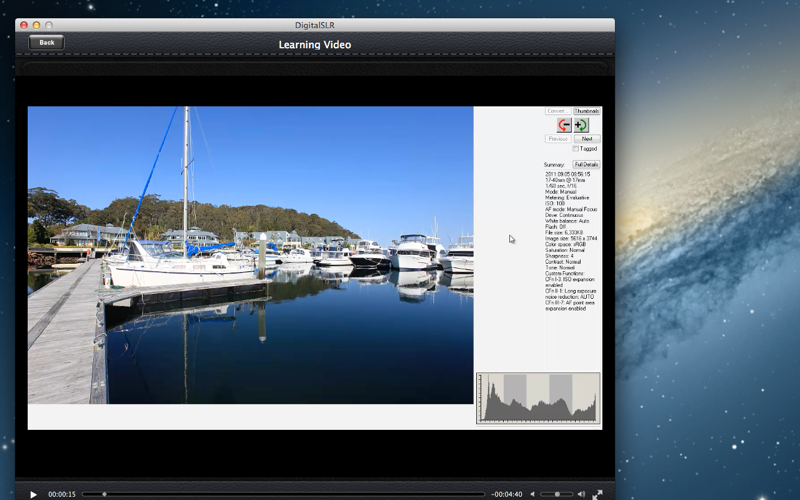
Task: Minimize the DigitalSLR window with the yellow button
Action: click(x=36, y=25)
